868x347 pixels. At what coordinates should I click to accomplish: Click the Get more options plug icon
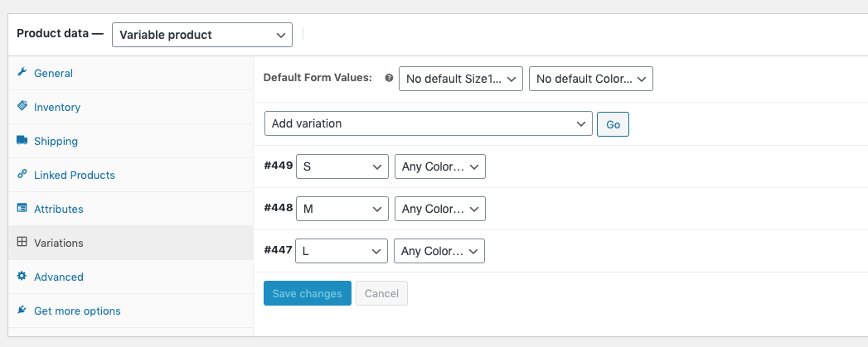pyautogui.click(x=22, y=311)
